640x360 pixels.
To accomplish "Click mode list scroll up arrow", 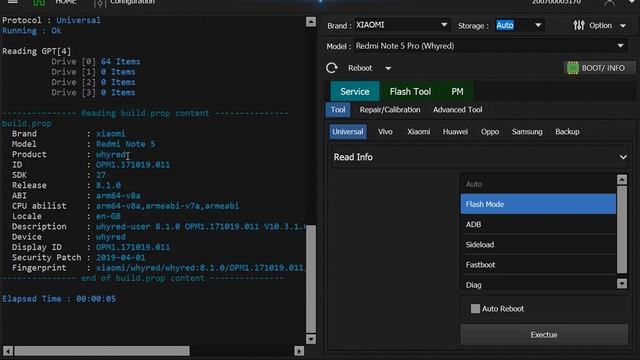I will pyautogui.click(x=622, y=180).
